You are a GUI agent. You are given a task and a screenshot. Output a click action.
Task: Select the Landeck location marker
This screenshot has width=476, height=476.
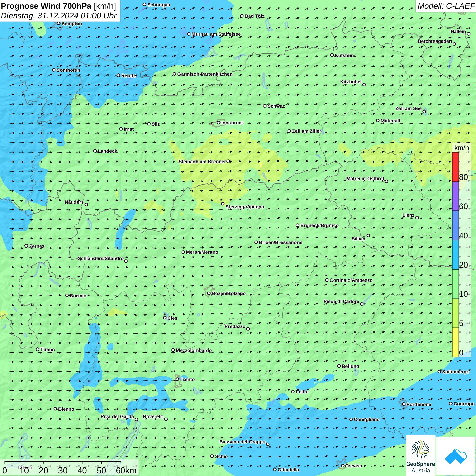95,151
